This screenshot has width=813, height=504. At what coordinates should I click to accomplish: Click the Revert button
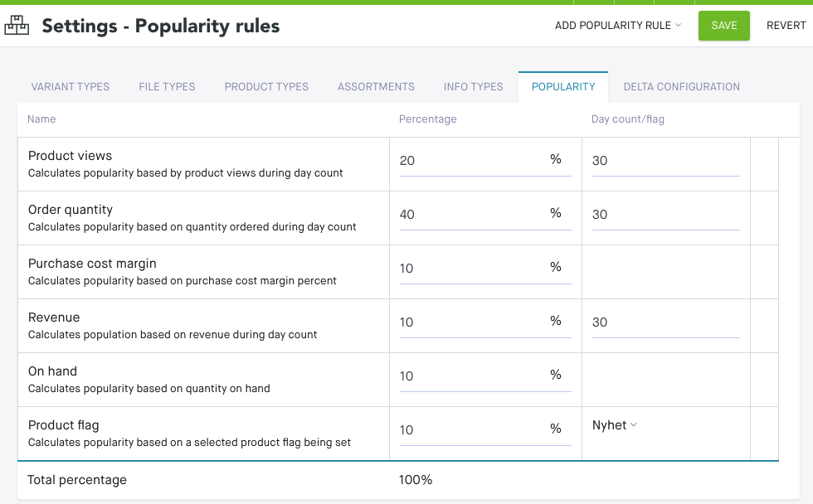(x=786, y=26)
